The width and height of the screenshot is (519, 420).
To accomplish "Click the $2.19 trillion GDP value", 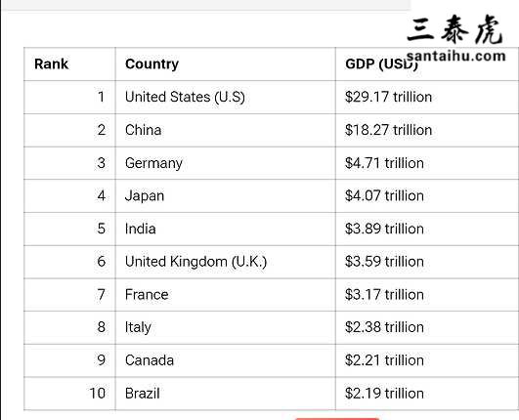I will 384,394.
